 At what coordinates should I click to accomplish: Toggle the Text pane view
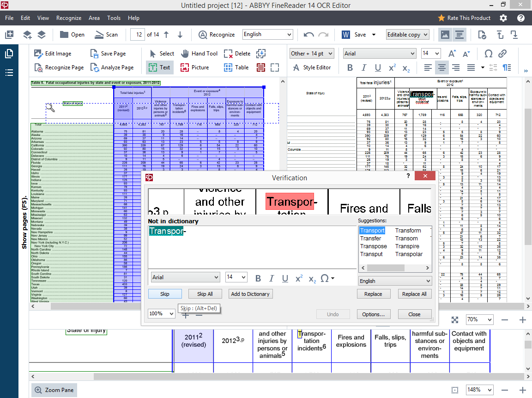459,34
